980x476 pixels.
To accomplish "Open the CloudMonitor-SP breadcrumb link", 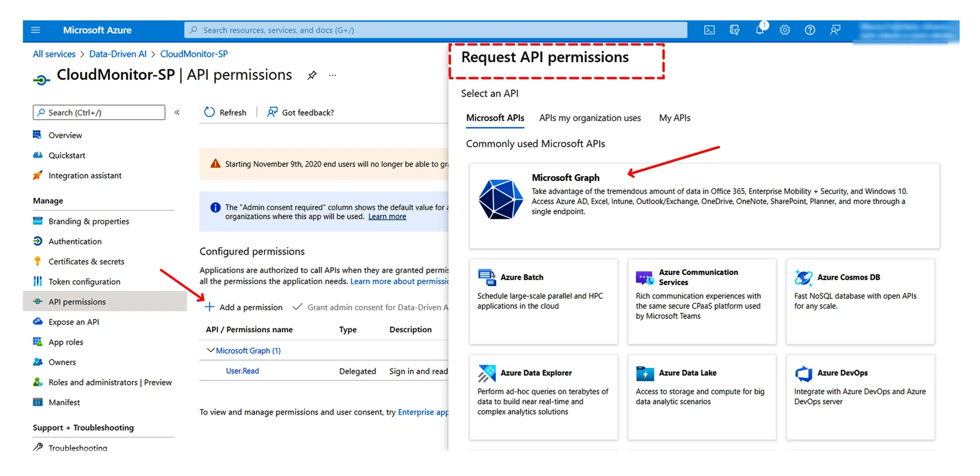I will (194, 54).
